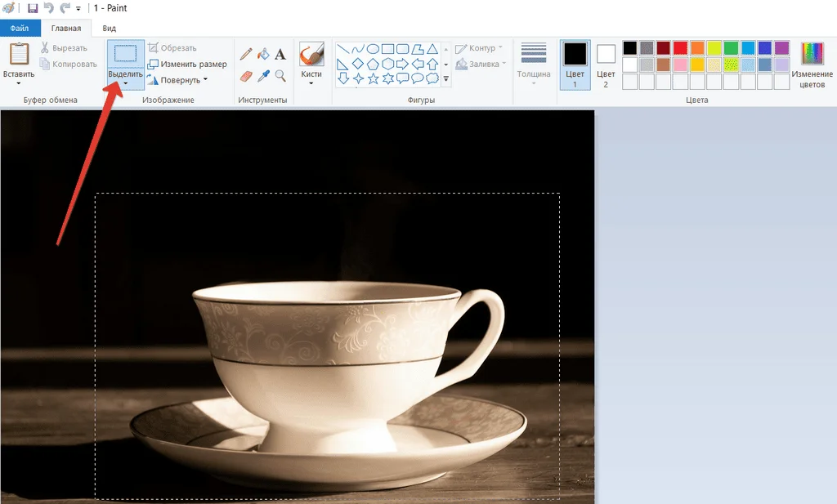Select the Fill with color bucket tool
The height and width of the screenshot is (504, 837).
coord(263,55)
